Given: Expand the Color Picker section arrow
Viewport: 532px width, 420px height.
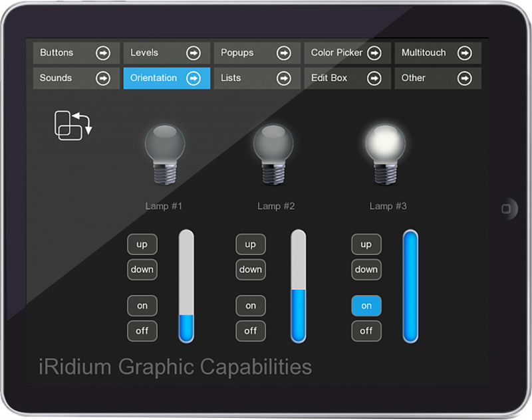Looking at the screenshot, I should (x=375, y=53).
